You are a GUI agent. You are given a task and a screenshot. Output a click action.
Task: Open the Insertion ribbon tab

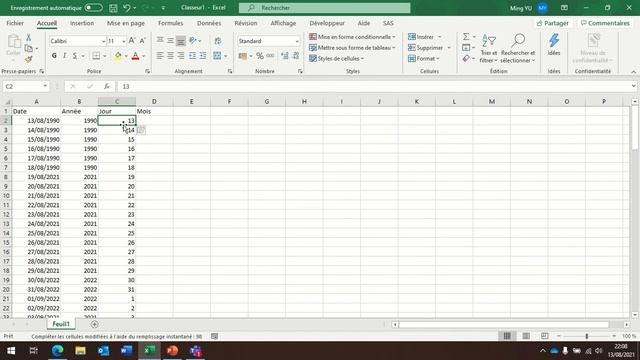[82, 23]
